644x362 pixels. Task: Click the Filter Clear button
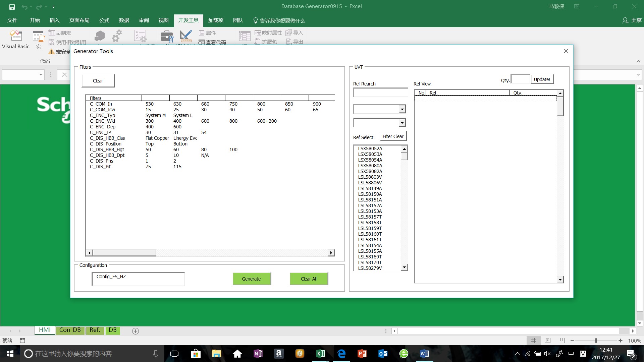tap(393, 136)
